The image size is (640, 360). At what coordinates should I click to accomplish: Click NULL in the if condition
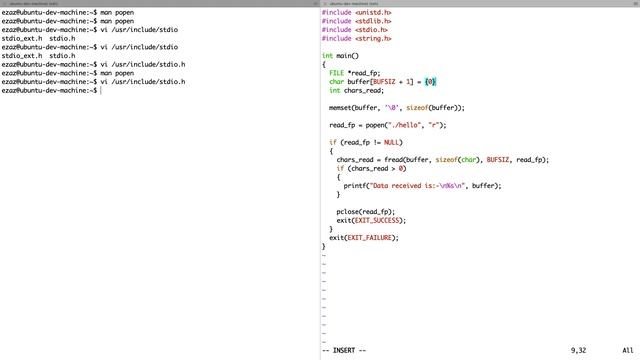[391, 142]
